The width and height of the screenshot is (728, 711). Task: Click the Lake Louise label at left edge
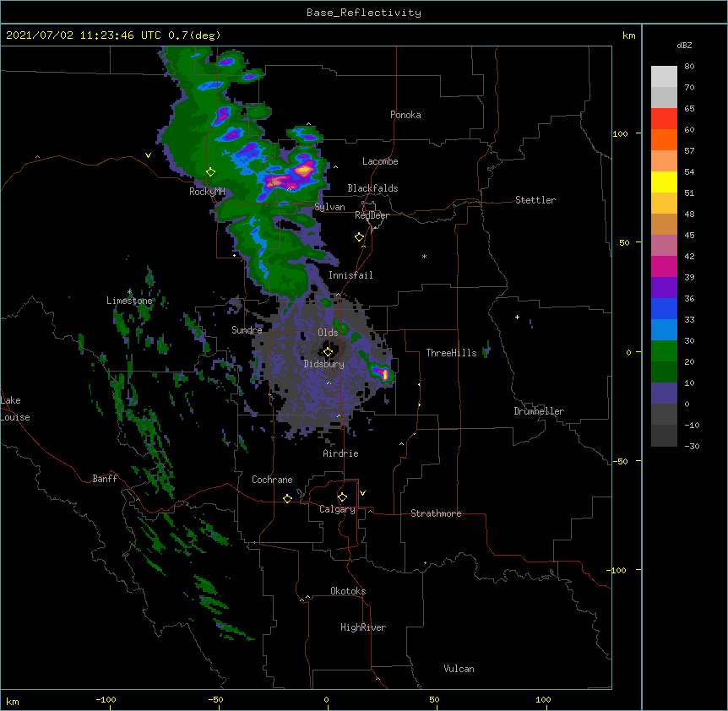(15, 409)
